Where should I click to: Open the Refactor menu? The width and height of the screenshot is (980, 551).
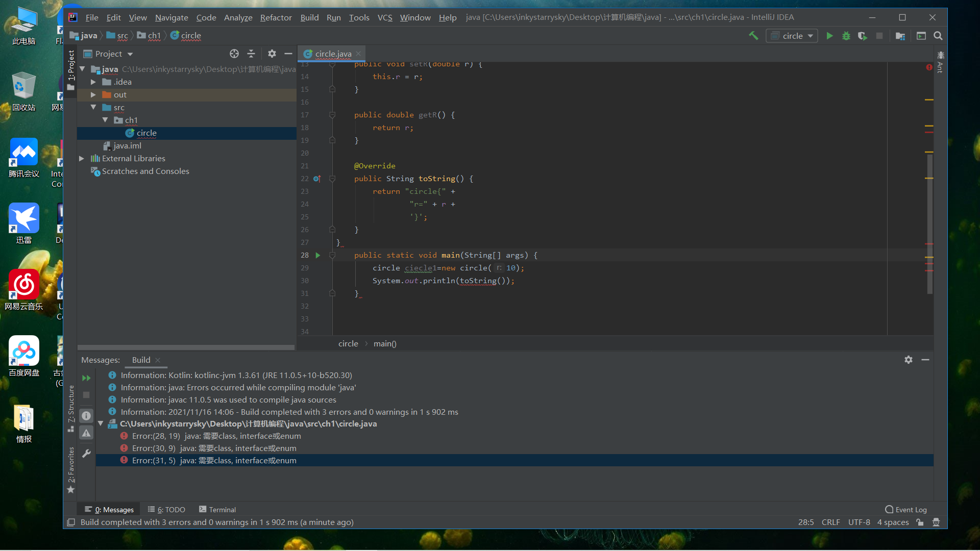pos(276,17)
